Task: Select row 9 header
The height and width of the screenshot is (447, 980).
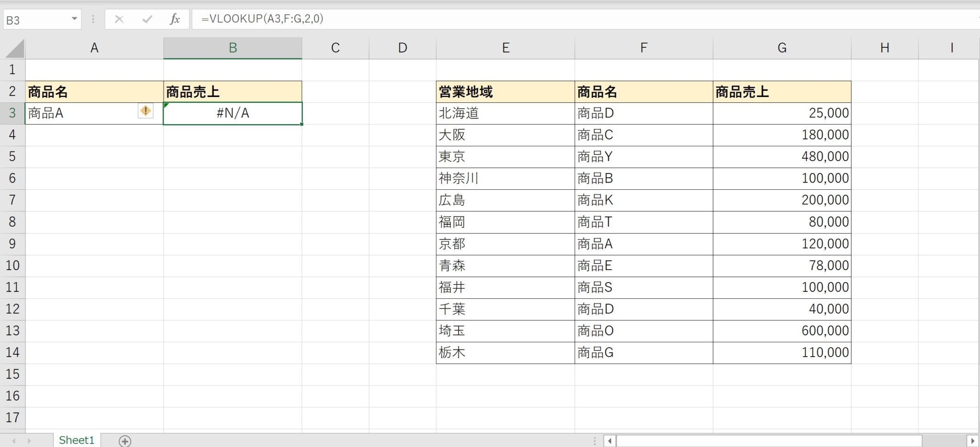Action: (12, 244)
